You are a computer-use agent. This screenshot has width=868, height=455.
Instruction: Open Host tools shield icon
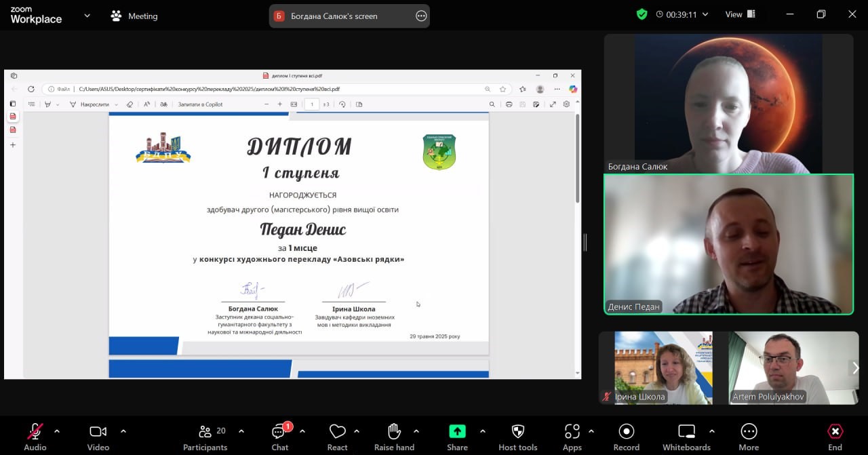pos(517,432)
